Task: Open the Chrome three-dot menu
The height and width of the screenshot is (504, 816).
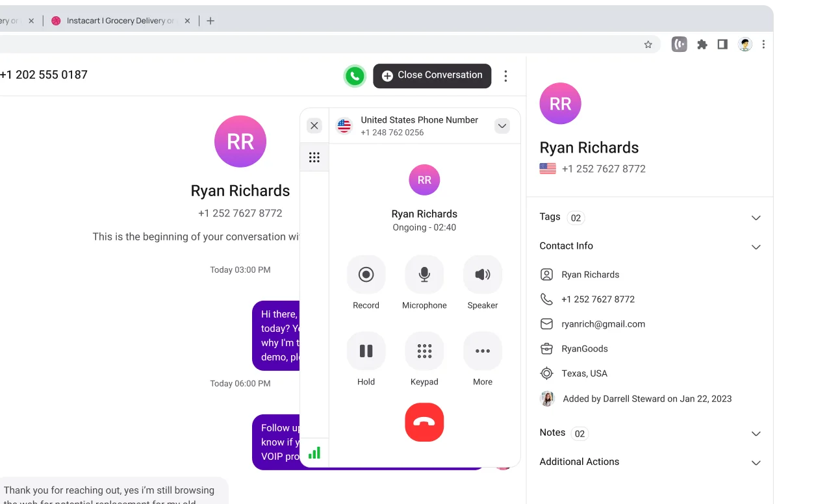Action: click(763, 44)
